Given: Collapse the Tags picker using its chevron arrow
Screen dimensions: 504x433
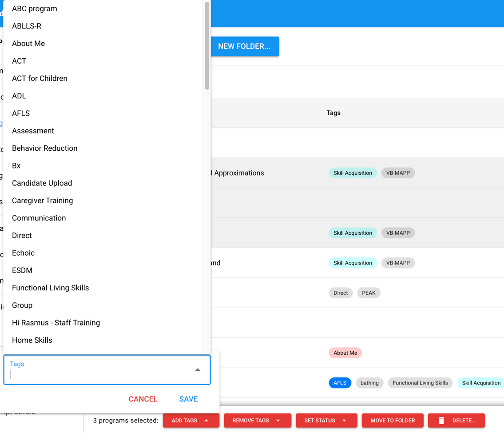Looking at the screenshot, I should point(198,369).
